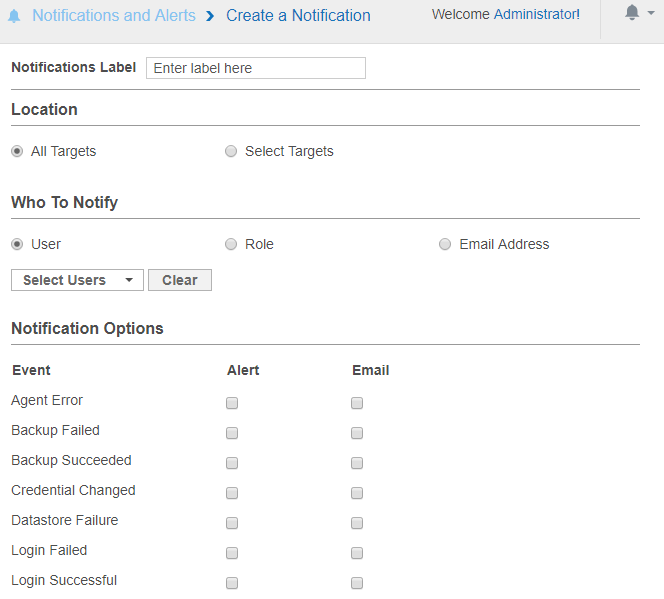Select the User radio button
Screen dimensions: 664x599
tap(17, 244)
